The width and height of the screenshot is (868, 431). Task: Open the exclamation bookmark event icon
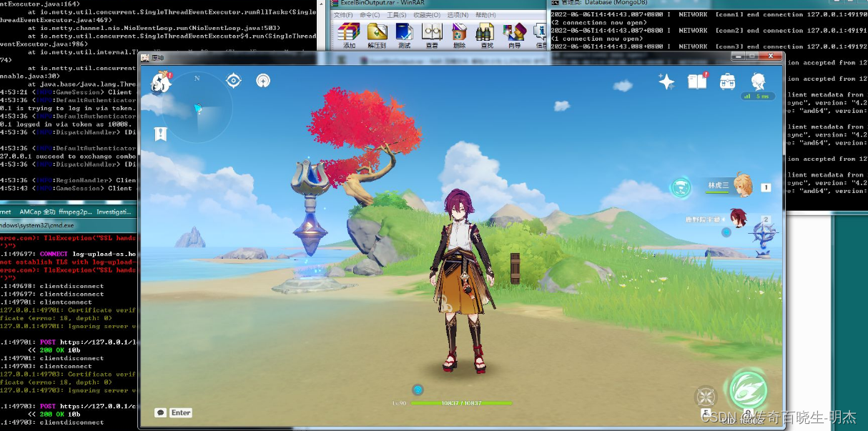coord(160,134)
